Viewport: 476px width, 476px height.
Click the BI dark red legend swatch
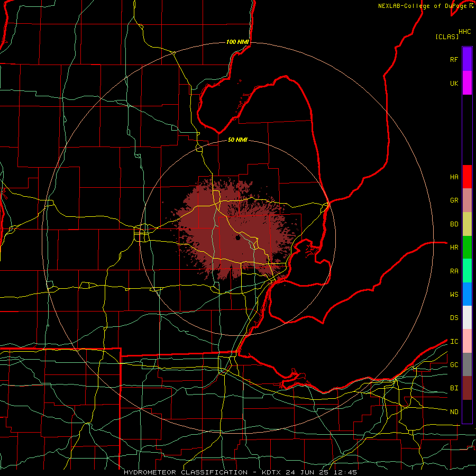click(x=467, y=388)
